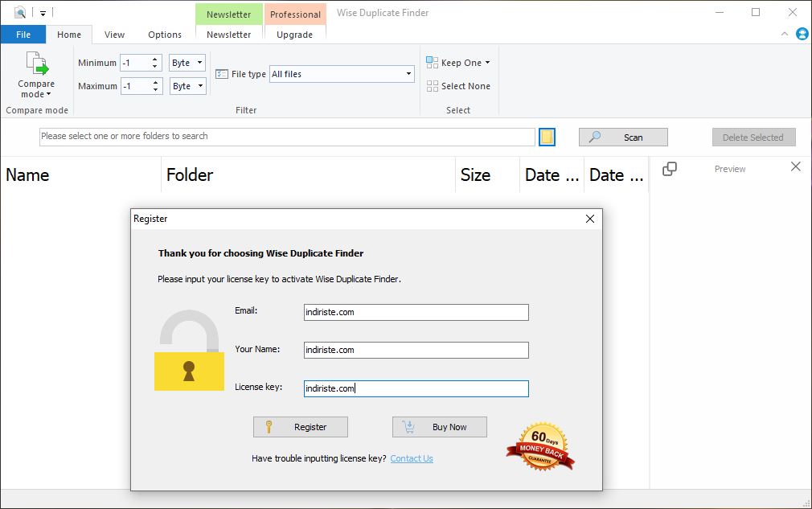Sort by the Size column header
The height and width of the screenshot is (509, 812).
click(x=487, y=175)
